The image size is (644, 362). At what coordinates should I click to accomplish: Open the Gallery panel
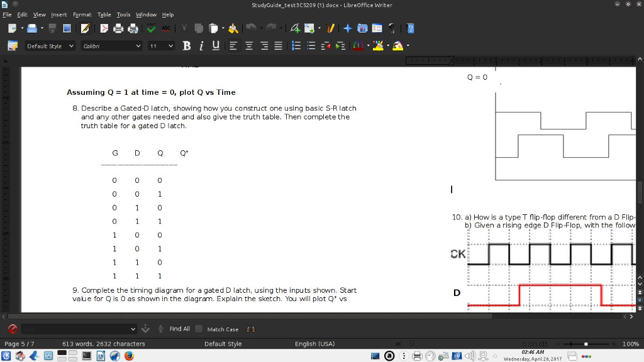(x=362, y=28)
